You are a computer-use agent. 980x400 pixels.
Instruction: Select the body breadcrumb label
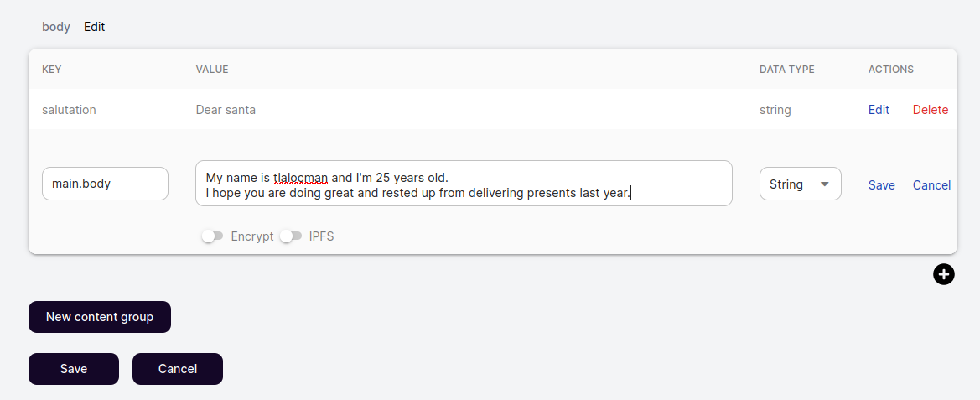56,27
